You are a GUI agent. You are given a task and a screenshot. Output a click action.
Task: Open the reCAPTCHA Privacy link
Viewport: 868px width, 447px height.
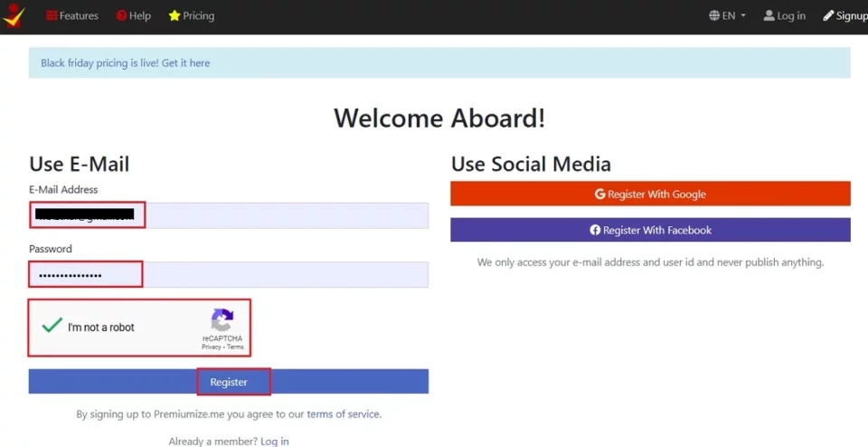click(x=211, y=347)
